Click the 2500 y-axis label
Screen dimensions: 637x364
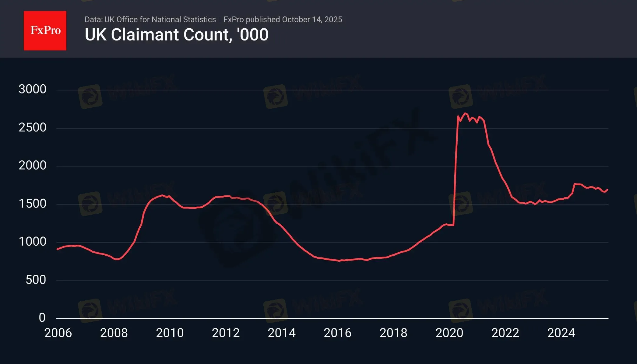coord(32,127)
